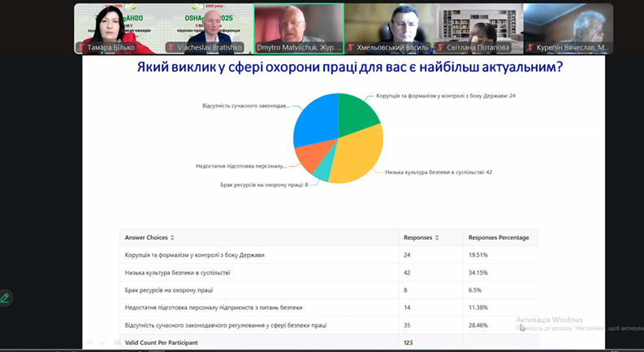Click the slide title 'Який виклик у сфері...'
The image size is (644, 352).
(350, 67)
